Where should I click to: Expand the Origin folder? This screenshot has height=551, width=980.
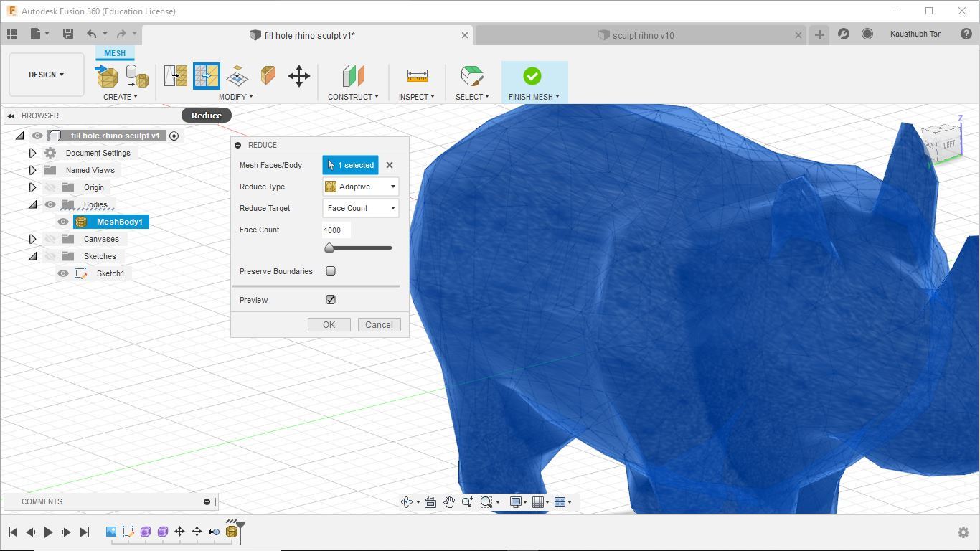pyautogui.click(x=32, y=187)
